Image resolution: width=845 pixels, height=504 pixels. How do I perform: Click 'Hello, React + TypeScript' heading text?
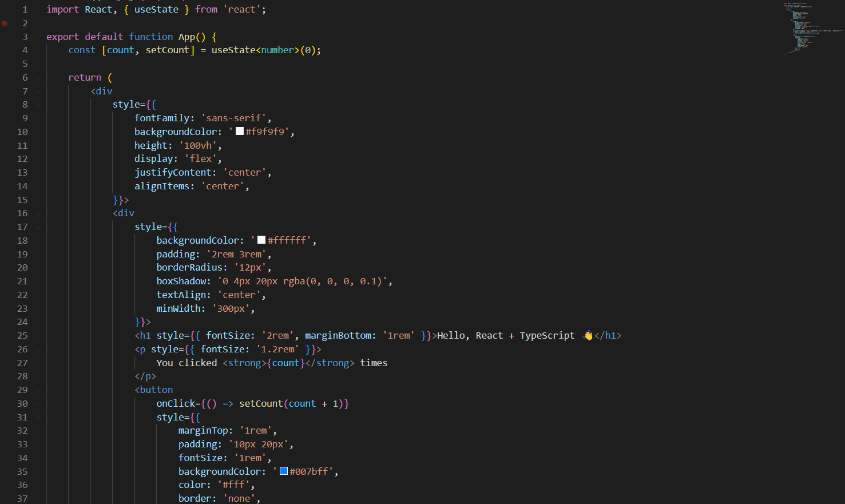[506, 336]
